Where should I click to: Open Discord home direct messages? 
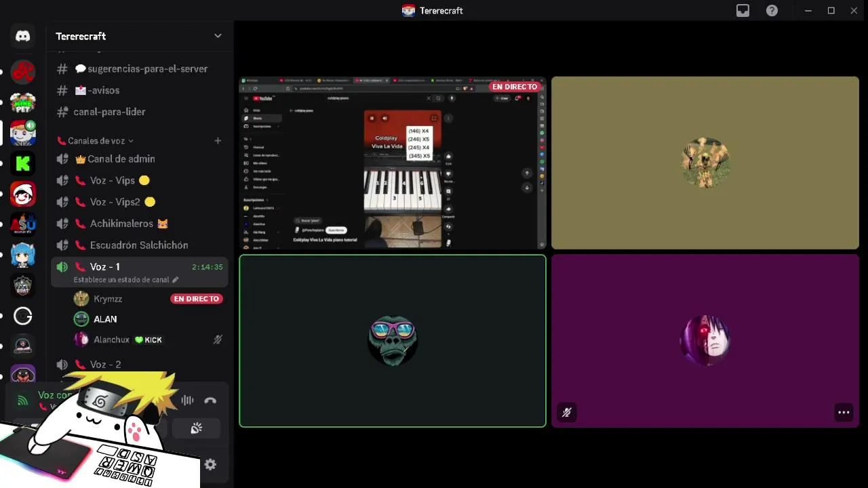[23, 36]
